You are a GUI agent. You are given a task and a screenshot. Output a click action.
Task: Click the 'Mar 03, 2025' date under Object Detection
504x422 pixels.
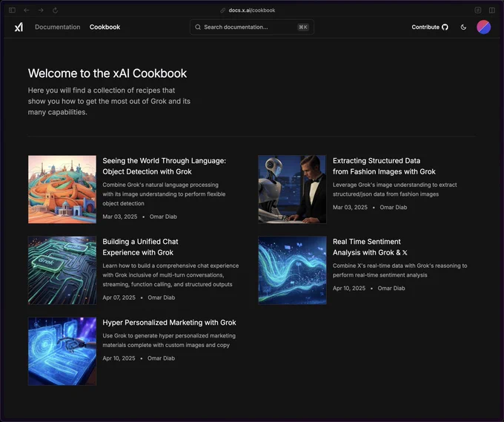pyautogui.click(x=120, y=217)
